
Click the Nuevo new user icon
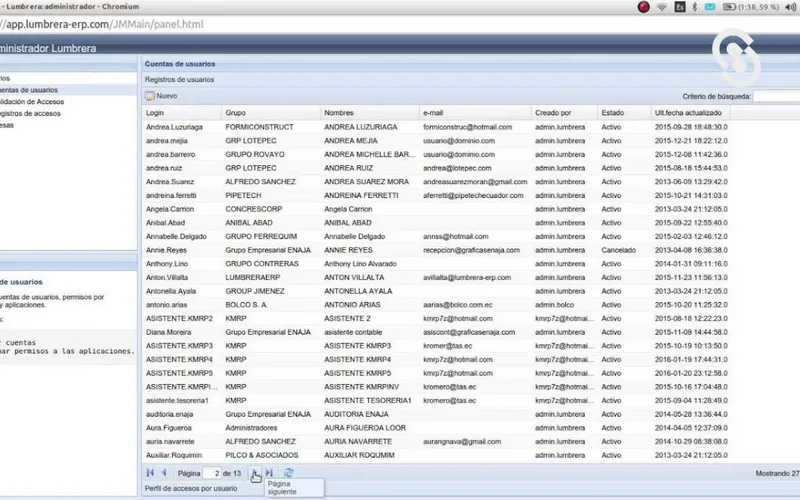150,96
